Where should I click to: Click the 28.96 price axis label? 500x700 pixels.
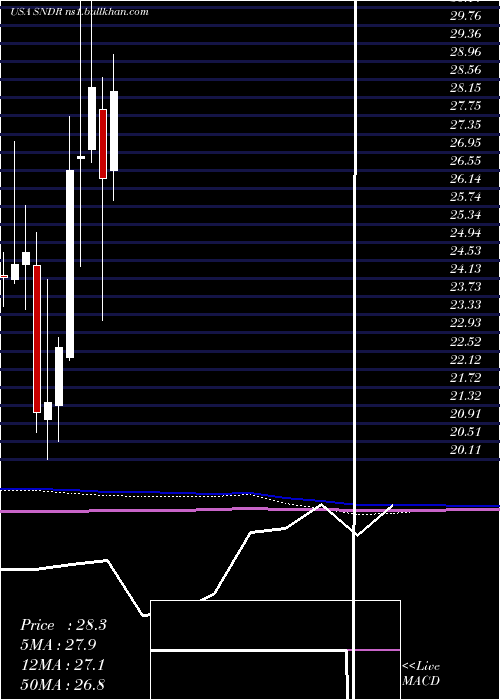point(466,52)
